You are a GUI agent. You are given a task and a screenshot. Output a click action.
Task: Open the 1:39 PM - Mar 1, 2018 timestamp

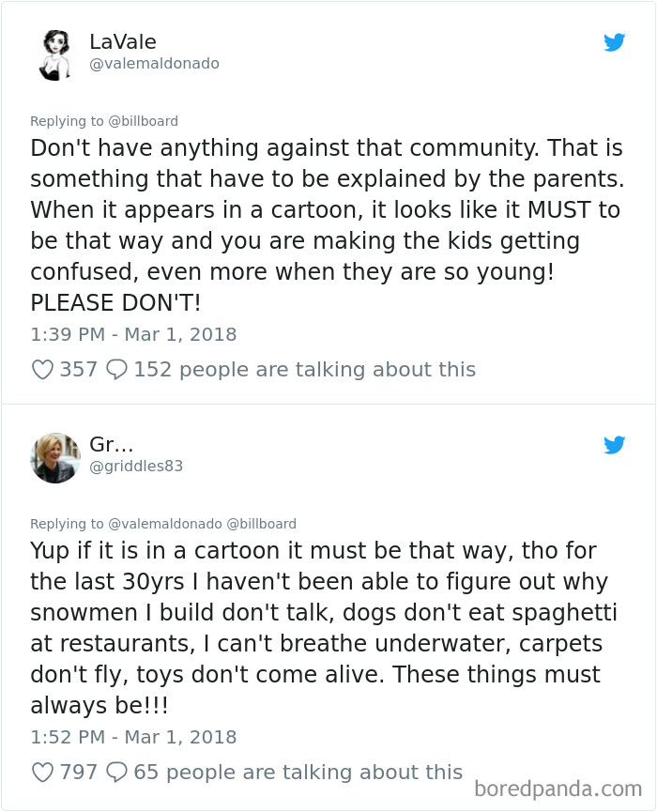click(x=133, y=334)
